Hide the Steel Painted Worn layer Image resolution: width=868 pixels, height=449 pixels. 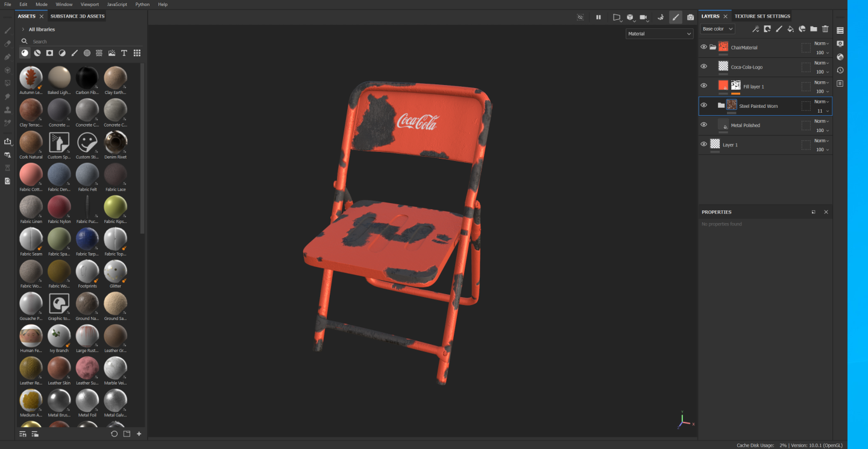(x=703, y=105)
